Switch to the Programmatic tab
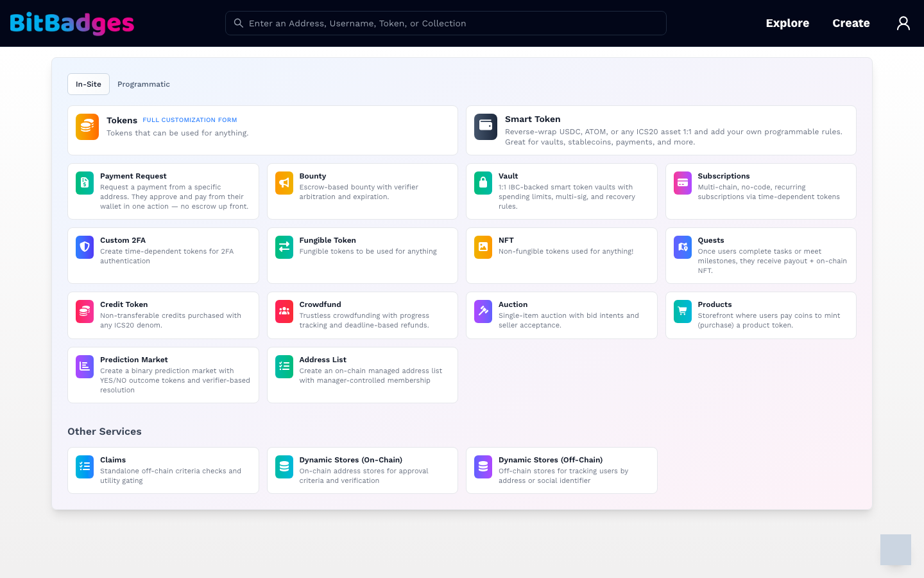This screenshot has width=924, height=578. [x=144, y=84]
